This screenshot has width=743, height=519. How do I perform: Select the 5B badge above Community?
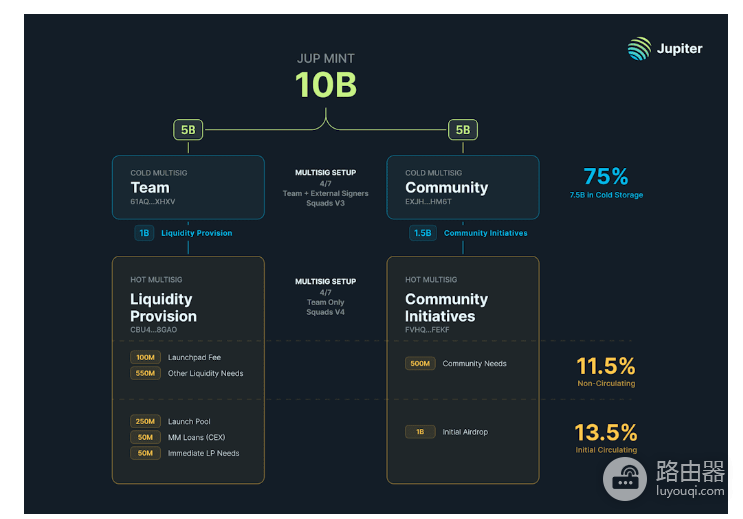coord(463,130)
